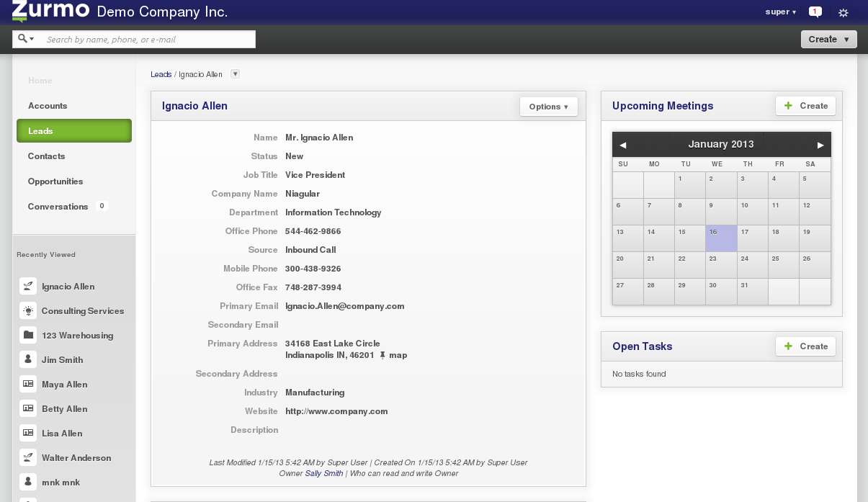Click the Office Phone 544-462-9866 value
868x502 pixels.
[313, 231]
